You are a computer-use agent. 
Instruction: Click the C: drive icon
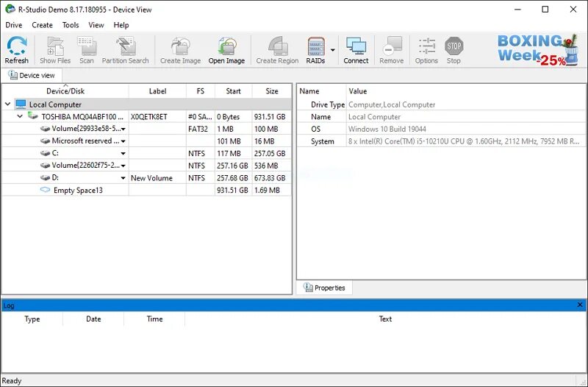click(x=45, y=154)
